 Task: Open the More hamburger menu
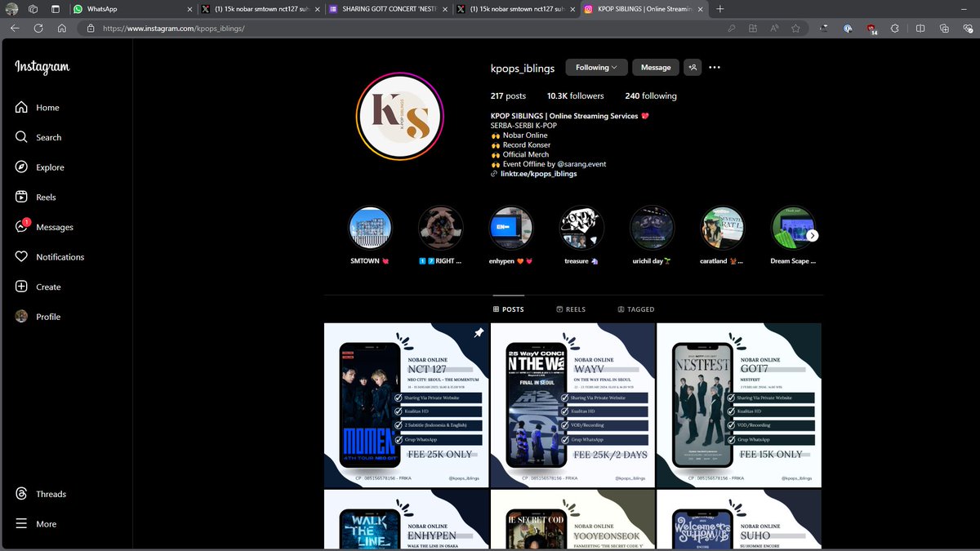36,524
